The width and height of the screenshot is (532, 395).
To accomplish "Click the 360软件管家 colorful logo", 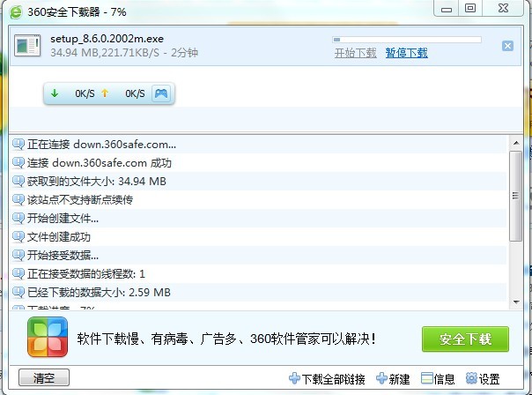I will (x=48, y=338).
